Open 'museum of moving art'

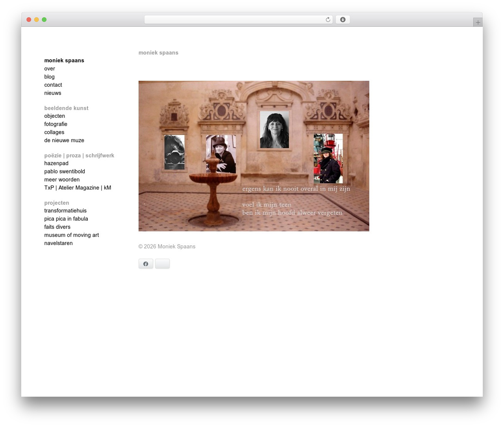tap(72, 235)
